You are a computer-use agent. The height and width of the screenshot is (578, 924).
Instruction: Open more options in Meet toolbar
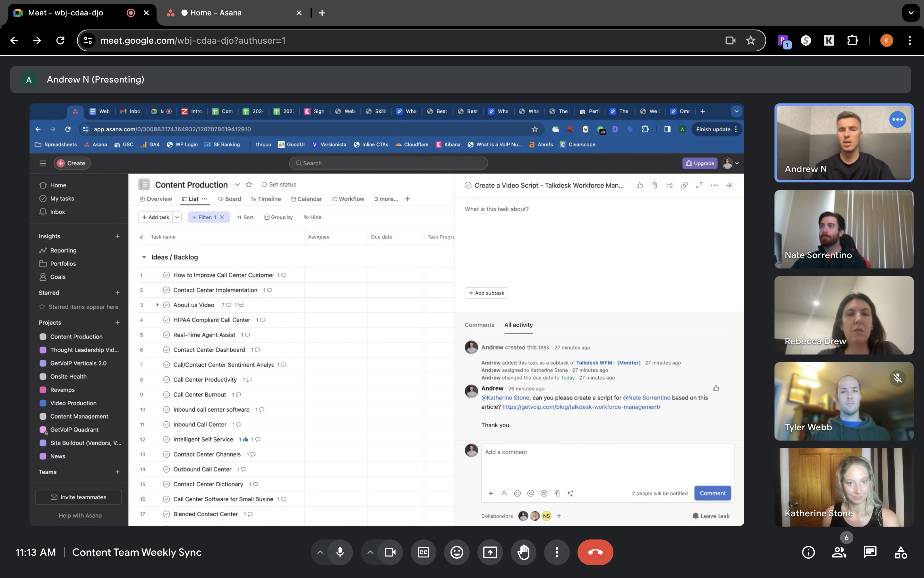557,552
